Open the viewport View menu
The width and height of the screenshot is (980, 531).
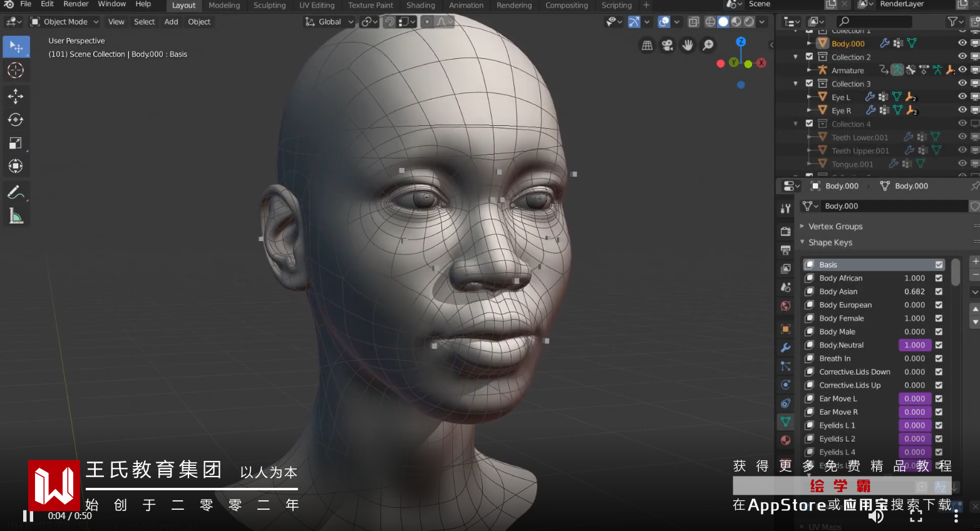(x=116, y=22)
